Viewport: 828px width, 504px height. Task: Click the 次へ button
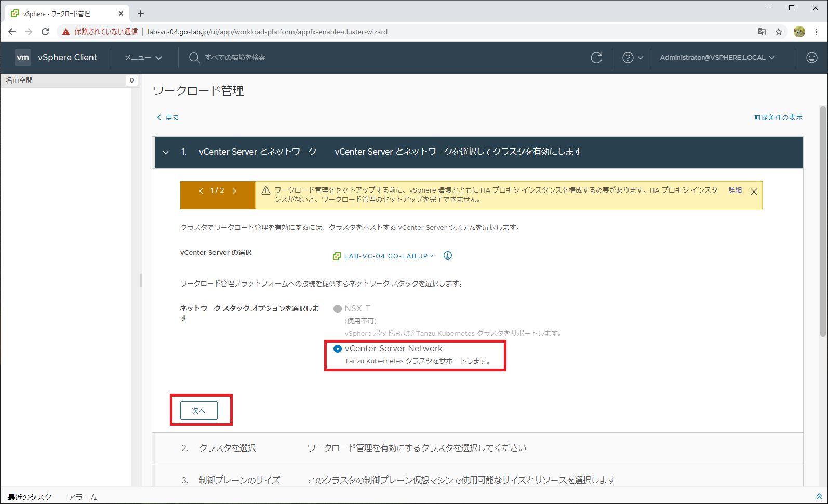pos(199,411)
